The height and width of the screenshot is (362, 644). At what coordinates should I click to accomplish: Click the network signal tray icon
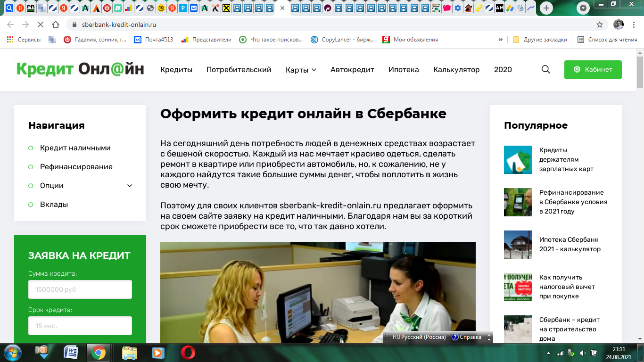560,353
